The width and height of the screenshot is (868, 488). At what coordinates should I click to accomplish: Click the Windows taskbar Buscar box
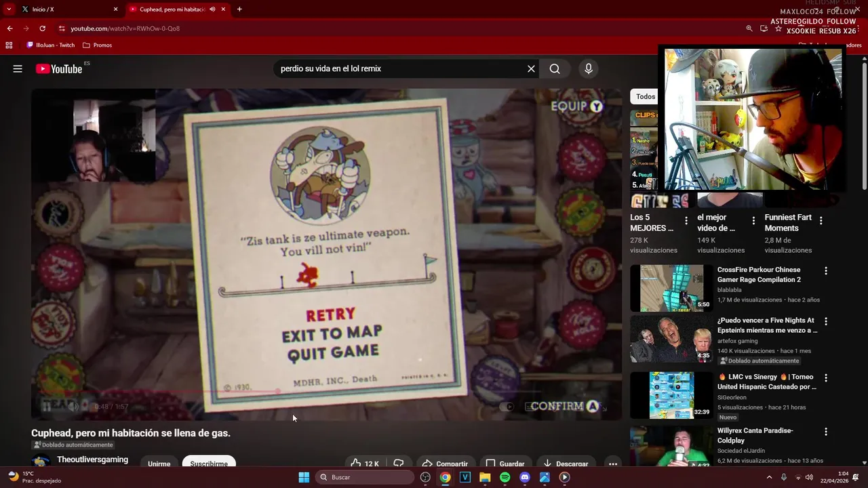click(365, 477)
